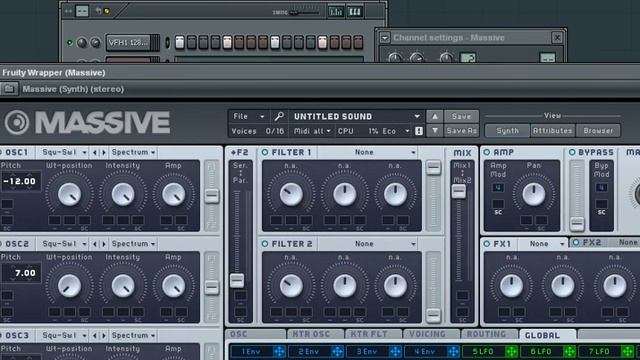Click the down arrow preset button
This screenshot has width=640, height=360.
pyautogui.click(x=435, y=131)
